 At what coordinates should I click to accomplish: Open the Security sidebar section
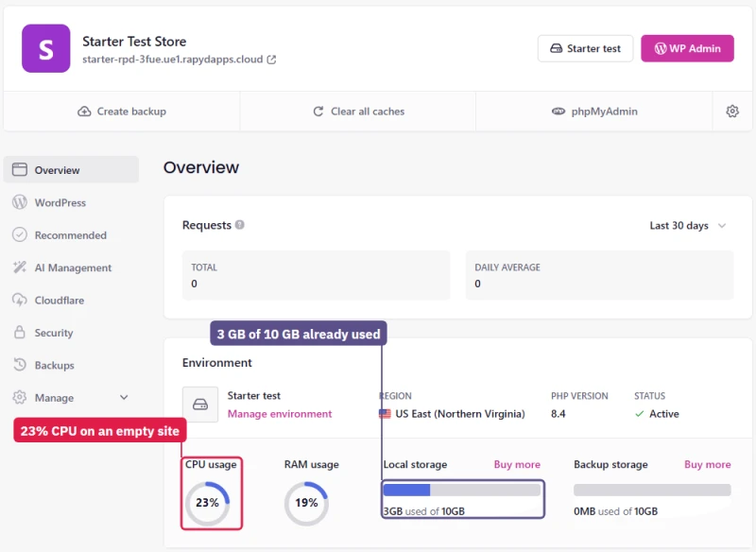coord(72,333)
